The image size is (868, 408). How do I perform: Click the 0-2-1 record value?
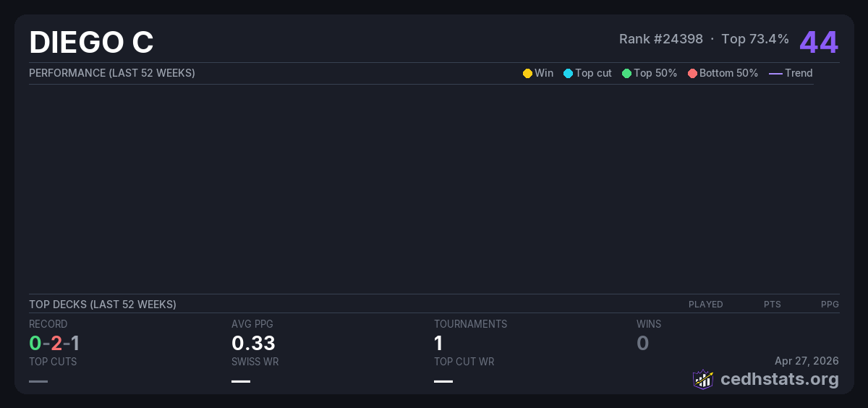point(54,343)
